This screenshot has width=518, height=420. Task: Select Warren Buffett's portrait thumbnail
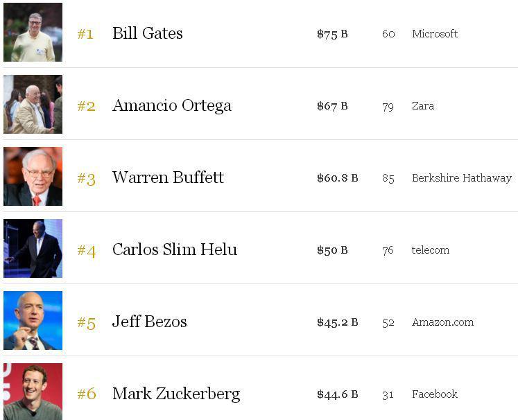click(33, 176)
